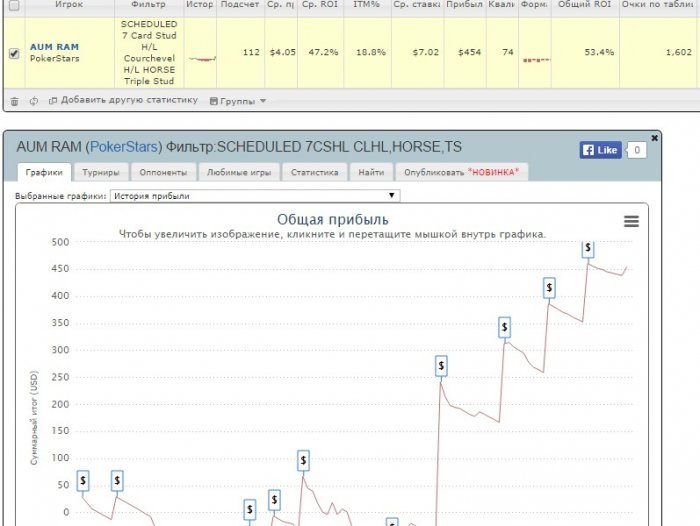Click the 53.4% total ROI cell

(585, 53)
